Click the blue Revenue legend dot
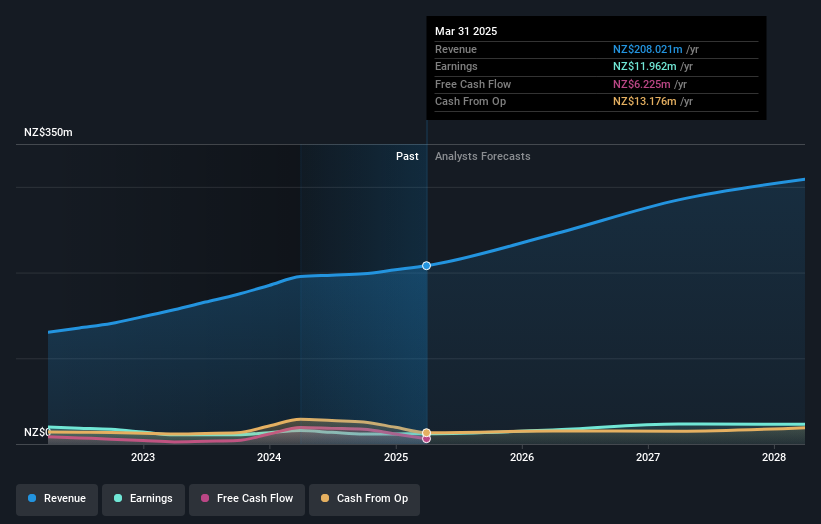 [32, 498]
